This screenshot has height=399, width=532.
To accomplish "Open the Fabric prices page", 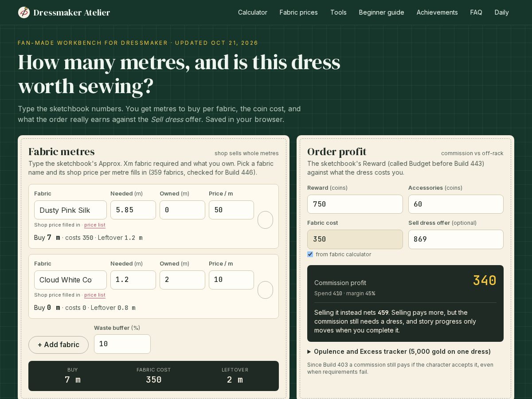I will point(299,12).
